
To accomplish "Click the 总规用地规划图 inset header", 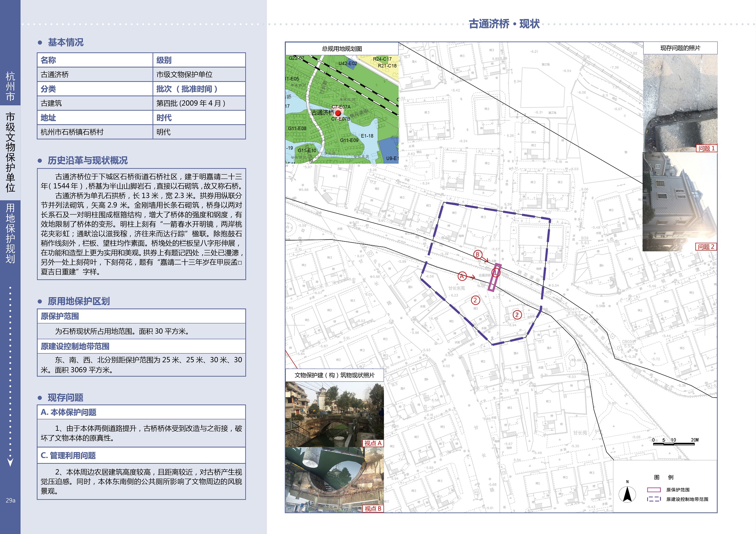I will 342,49.
